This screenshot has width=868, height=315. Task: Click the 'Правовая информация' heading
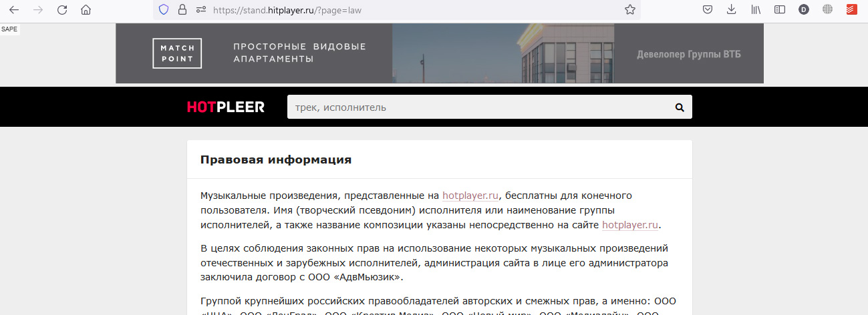coord(276,160)
